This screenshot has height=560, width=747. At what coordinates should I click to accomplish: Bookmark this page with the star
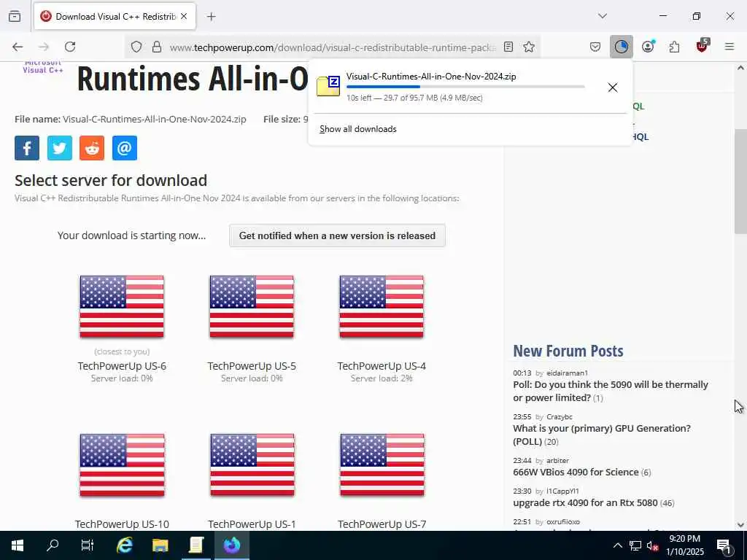(529, 47)
